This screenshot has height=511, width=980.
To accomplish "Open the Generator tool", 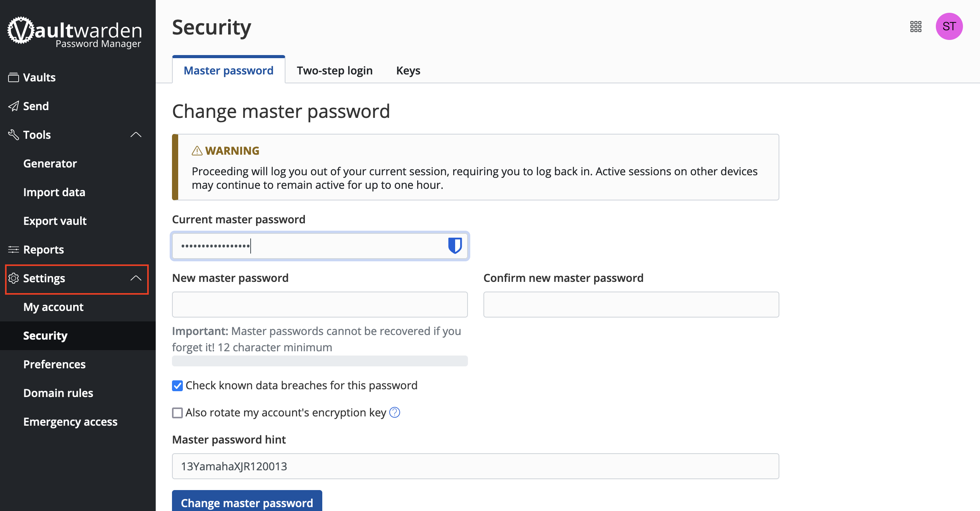I will pyautogui.click(x=50, y=163).
